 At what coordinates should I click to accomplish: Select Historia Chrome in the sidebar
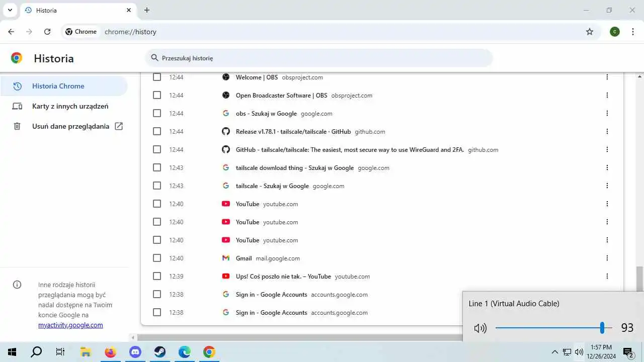(x=64, y=86)
